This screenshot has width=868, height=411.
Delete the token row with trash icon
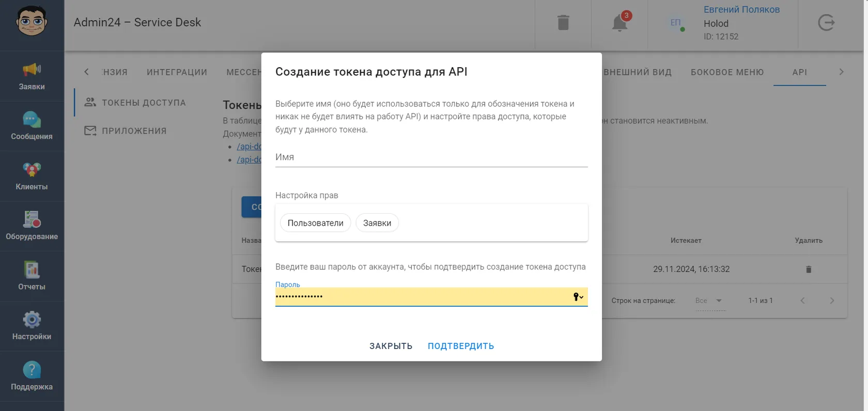click(x=809, y=270)
